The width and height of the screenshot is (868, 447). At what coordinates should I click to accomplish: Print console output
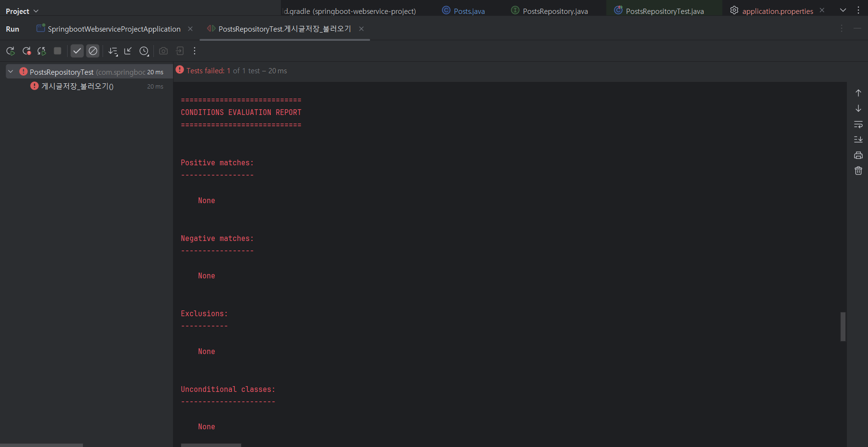coord(858,155)
